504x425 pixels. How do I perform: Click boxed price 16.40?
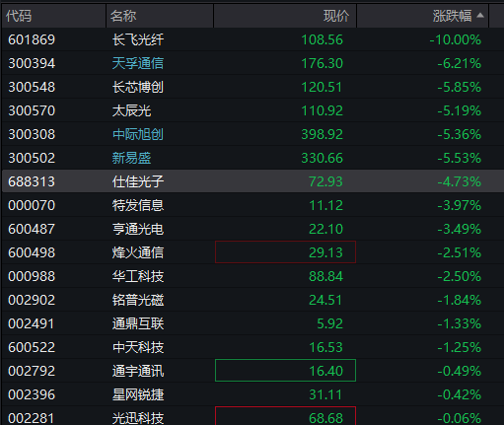[x=285, y=371]
